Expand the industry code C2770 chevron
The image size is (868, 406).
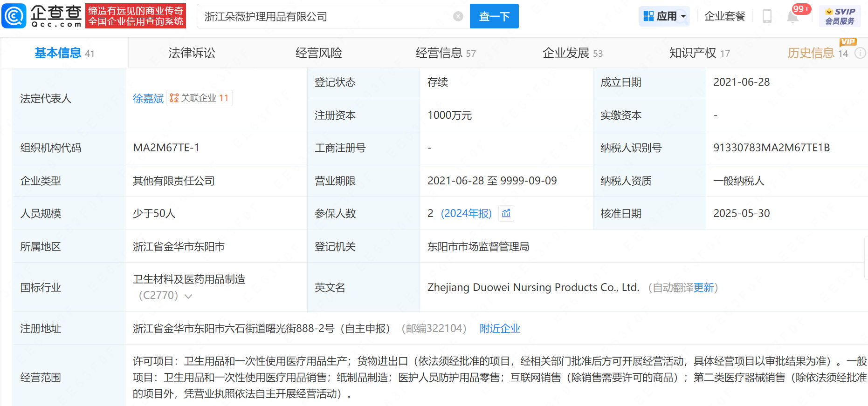click(x=188, y=296)
